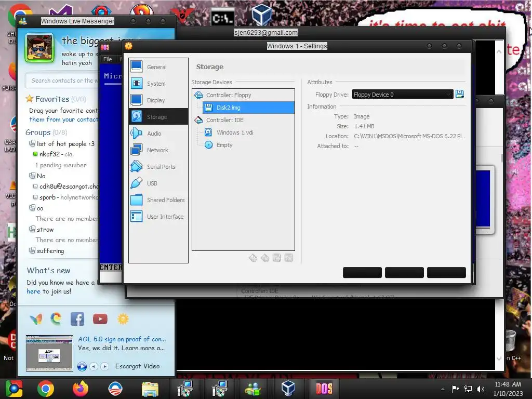Click remove storage attachment icon
532x399 pixels.
(x=289, y=258)
